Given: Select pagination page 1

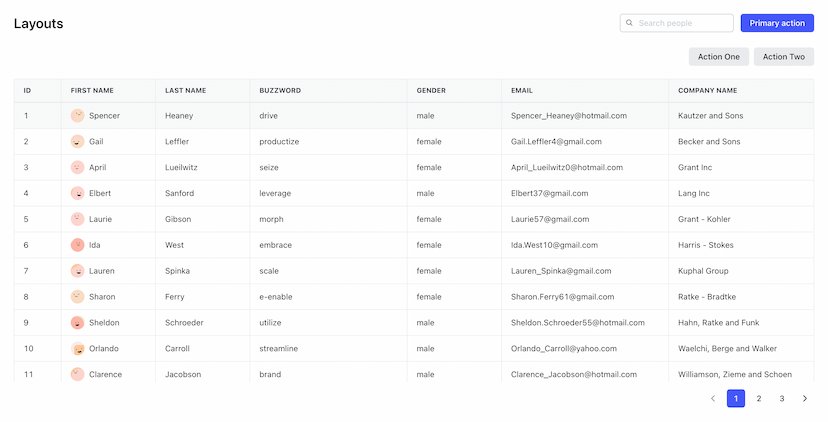Looking at the screenshot, I should (x=736, y=398).
